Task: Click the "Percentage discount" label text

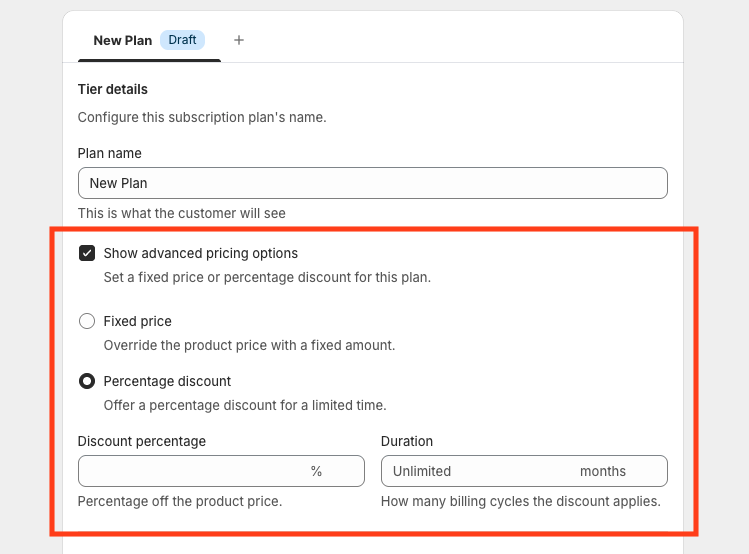Action: (x=167, y=381)
